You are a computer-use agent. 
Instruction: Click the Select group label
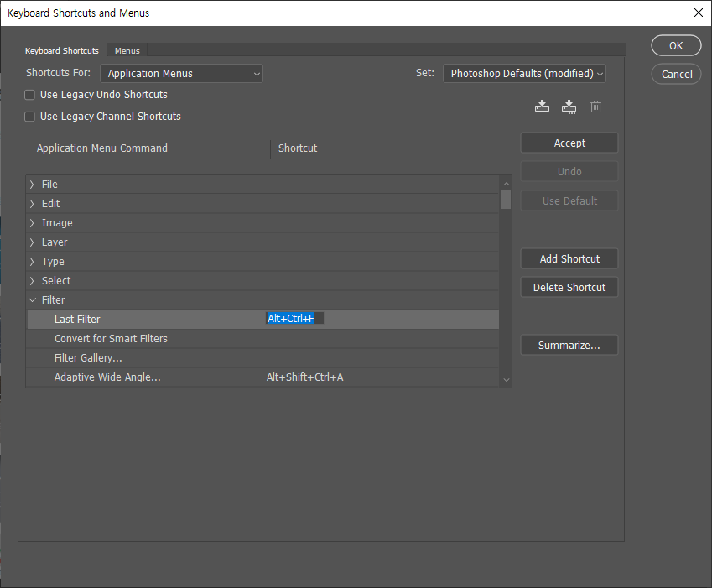pyautogui.click(x=56, y=281)
